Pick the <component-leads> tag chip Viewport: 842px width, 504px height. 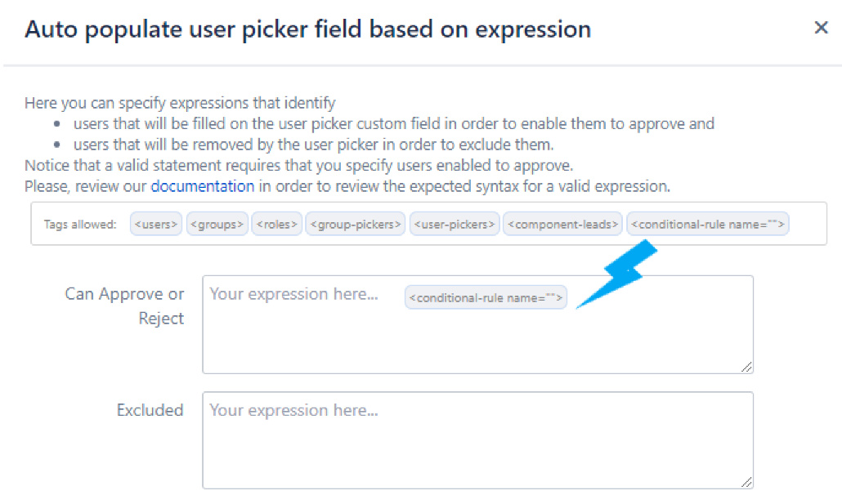click(563, 224)
